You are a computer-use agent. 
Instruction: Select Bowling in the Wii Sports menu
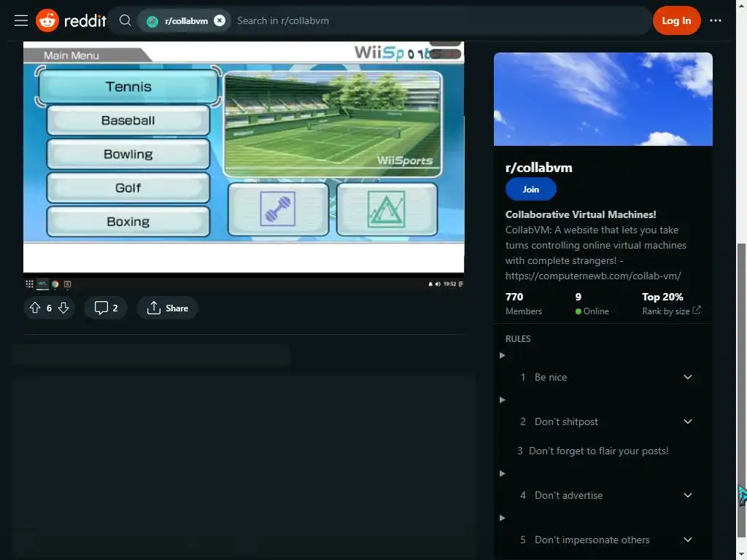(128, 155)
